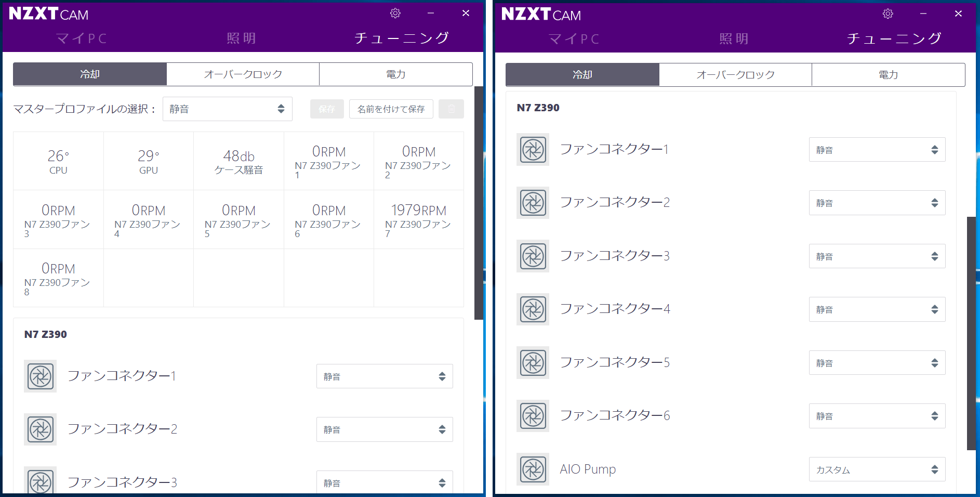Select 冷却 sub-tab in right window

point(582,75)
